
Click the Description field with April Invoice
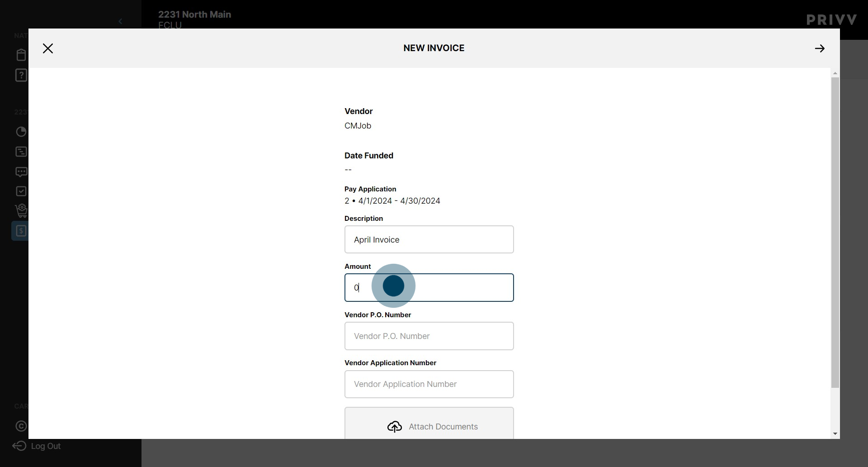(x=429, y=239)
